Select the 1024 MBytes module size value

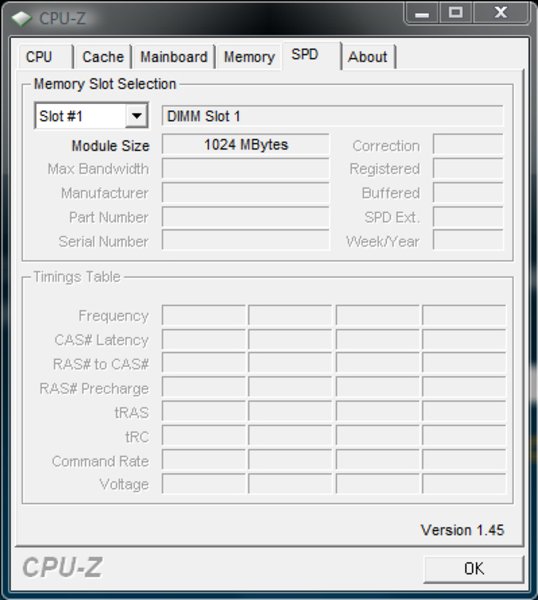point(245,144)
